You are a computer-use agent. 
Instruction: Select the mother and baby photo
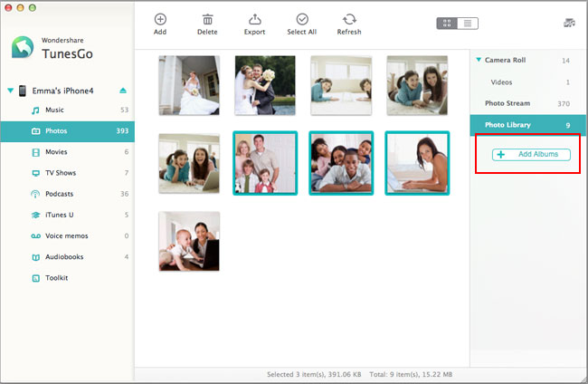point(189,241)
